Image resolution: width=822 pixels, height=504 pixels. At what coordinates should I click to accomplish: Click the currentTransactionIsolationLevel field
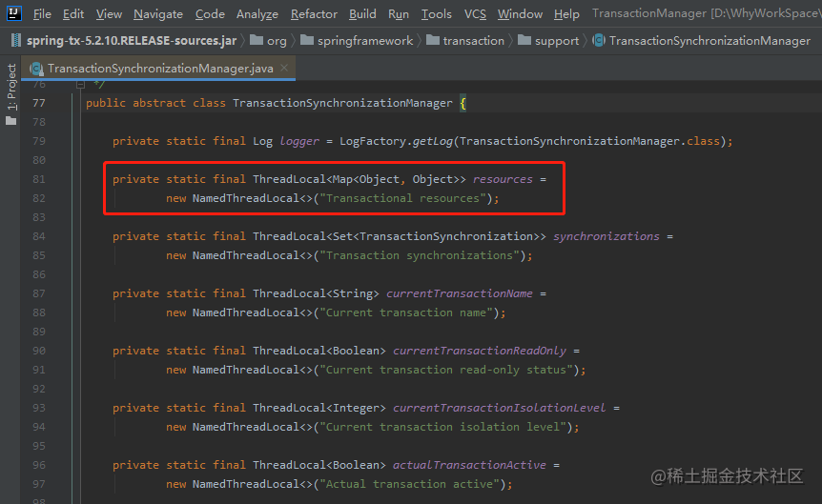point(500,408)
